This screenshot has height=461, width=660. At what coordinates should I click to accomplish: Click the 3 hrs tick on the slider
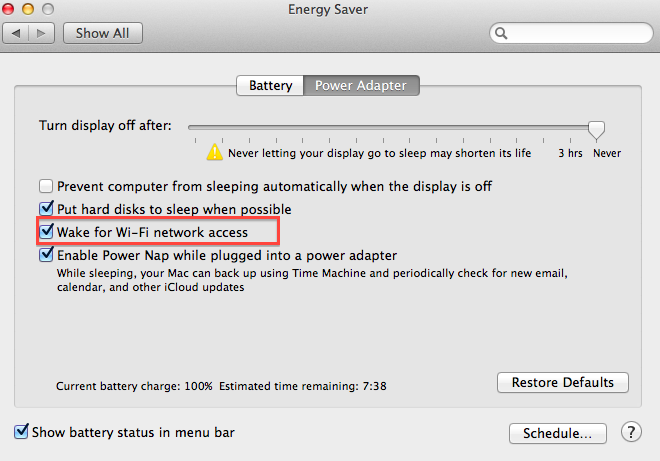(570, 141)
